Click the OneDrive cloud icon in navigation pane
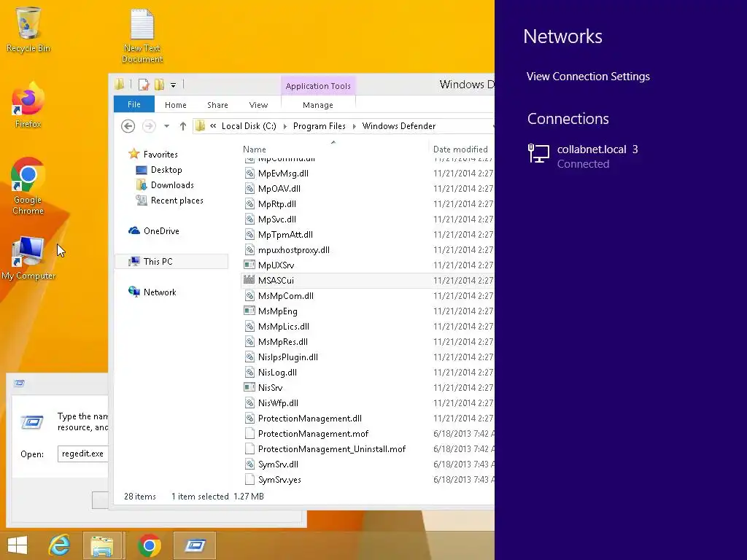The height and width of the screenshot is (560, 747). tap(134, 231)
